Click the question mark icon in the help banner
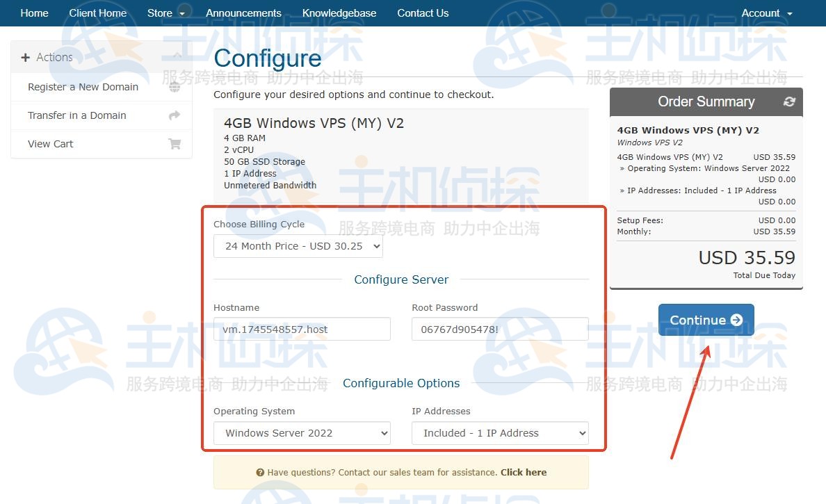Viewport: 826px width, 504px height. point(260,473)
